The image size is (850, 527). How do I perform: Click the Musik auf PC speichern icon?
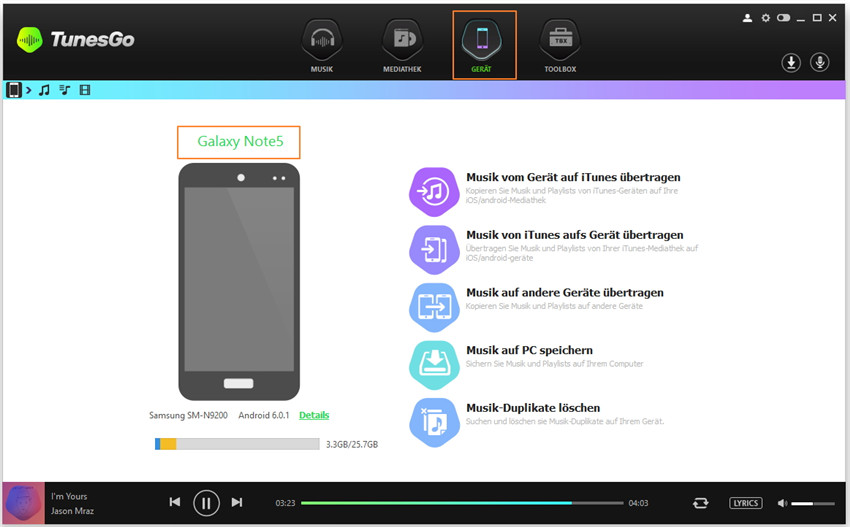(434, 365)
